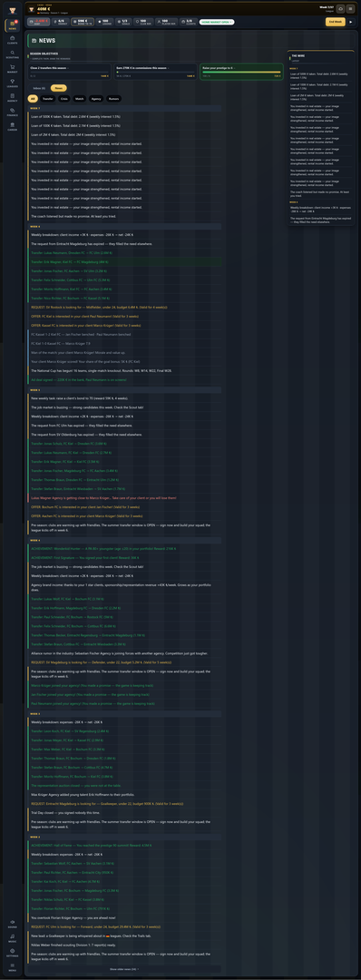Viewport: 361px width, 980px height.
Task: Select the Transfer news filter
Action: [47, 99]
